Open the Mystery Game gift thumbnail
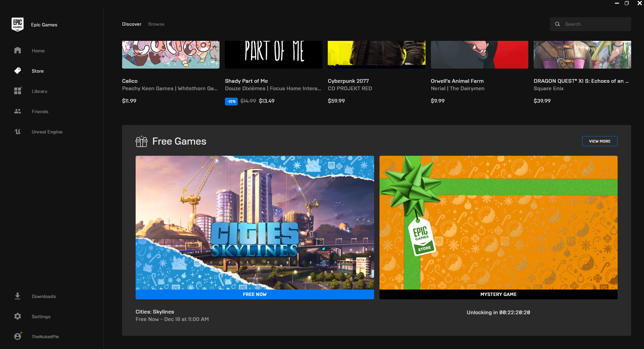644x349 pixels. pyautogui.click(x=498, y=222)
